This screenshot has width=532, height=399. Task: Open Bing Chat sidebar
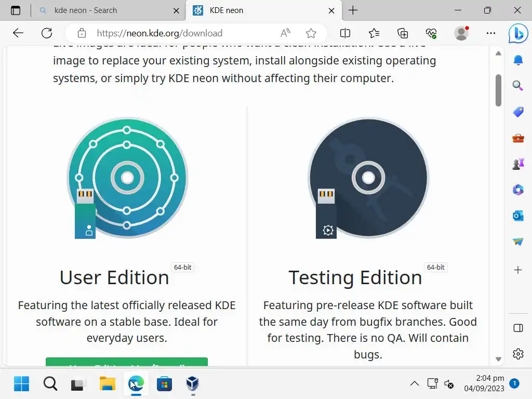pos(518,33)
